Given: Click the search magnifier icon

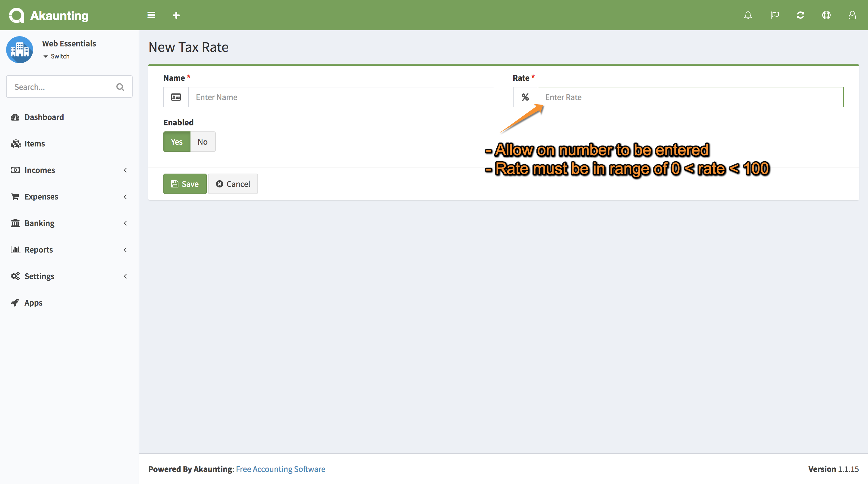Looking at the screenshot, I should (120, 86).
